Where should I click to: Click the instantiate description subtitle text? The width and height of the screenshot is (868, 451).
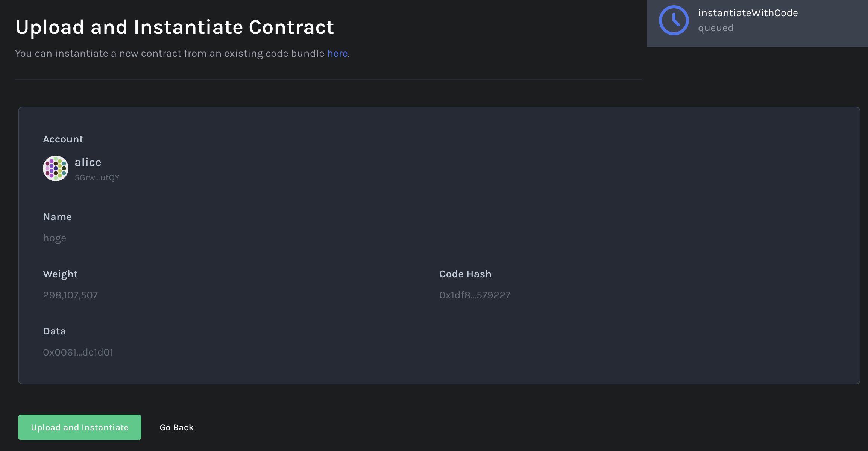click(x=182, y=53)
